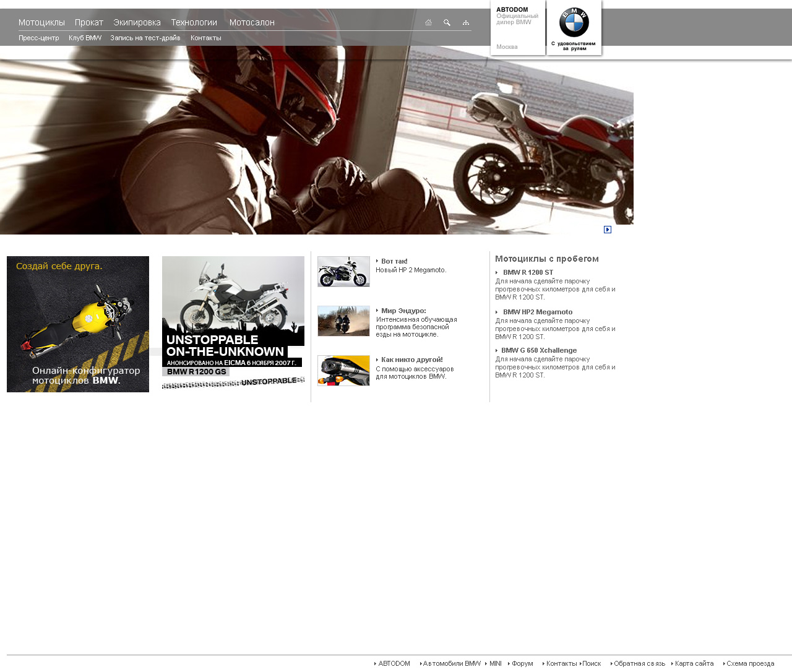Open the online configurator banner
792x672 pixels.
78,324
